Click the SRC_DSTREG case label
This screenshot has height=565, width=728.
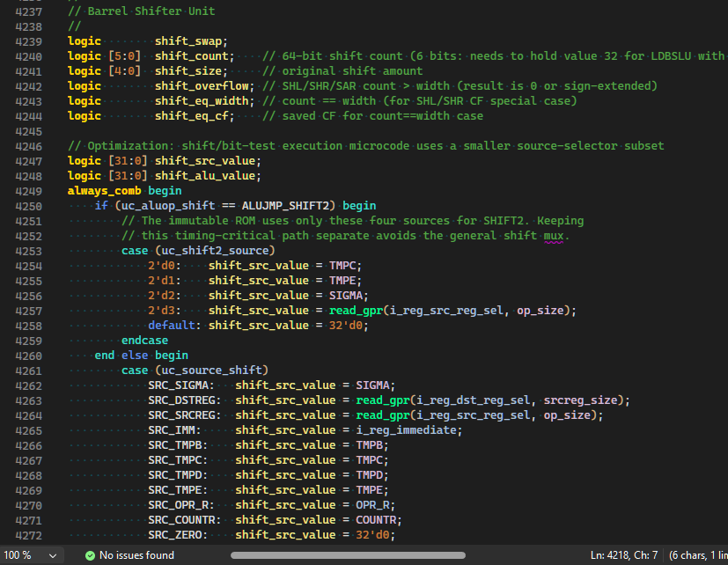pos(181,400)
